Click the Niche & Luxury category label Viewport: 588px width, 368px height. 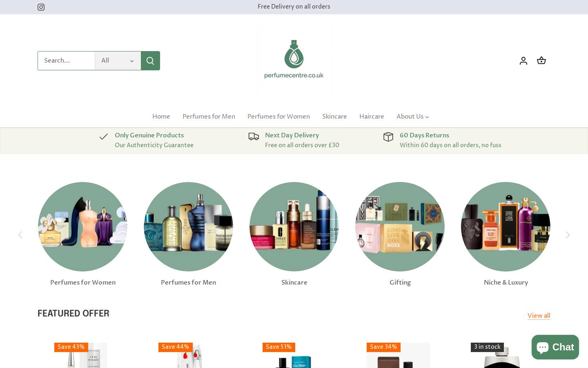tap(506, 283)
